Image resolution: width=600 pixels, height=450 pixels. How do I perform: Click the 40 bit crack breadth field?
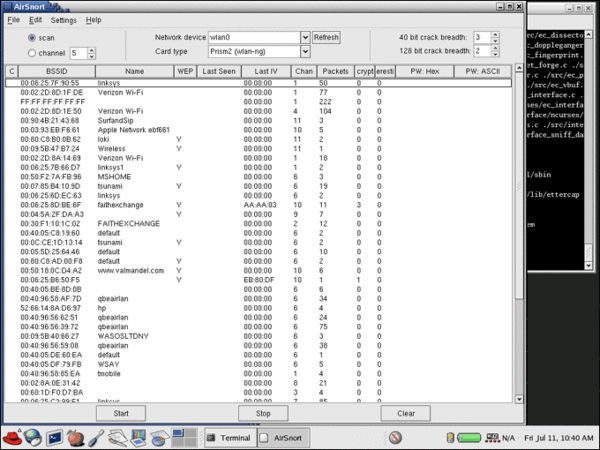482,38
